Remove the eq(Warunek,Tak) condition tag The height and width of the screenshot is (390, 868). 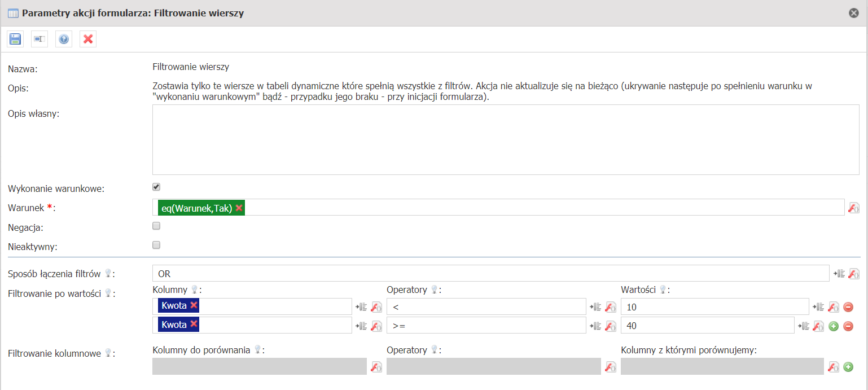pyautogui.click(x=239, y=208)
